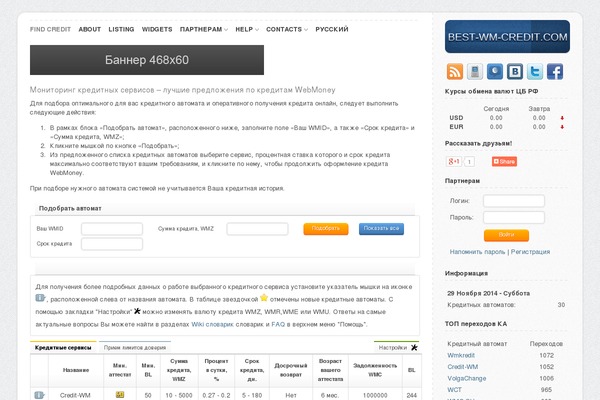Click the USD currency row label
600x400 pixels.
point(456,118)
